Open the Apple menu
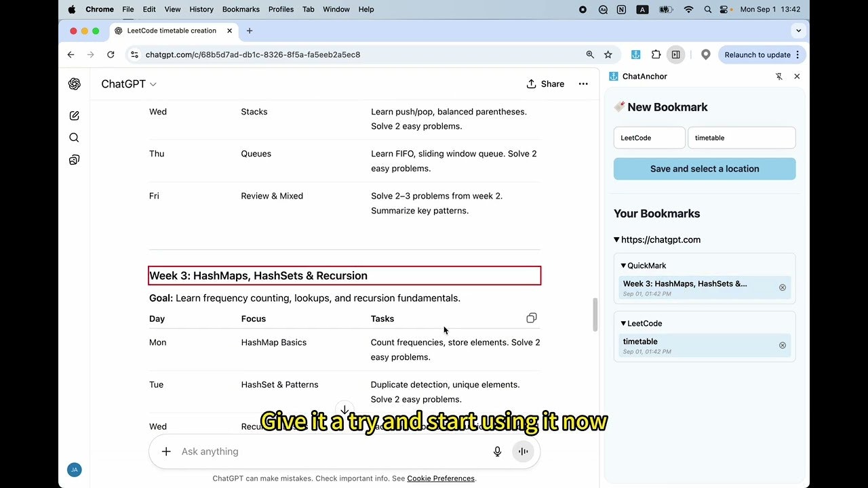The height and width of the screenshot is (488, 868). (x=72, y=9)
